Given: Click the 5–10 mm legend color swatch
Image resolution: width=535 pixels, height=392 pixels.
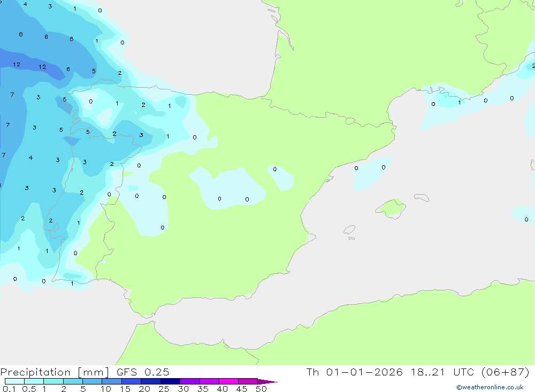Looking at the screenshot, I should (x=93, y=381).
